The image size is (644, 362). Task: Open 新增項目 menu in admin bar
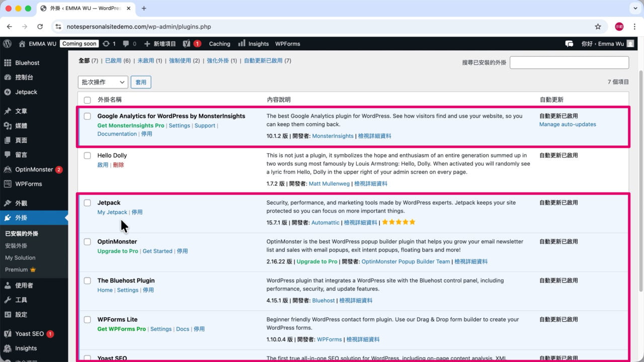[160, 44]
